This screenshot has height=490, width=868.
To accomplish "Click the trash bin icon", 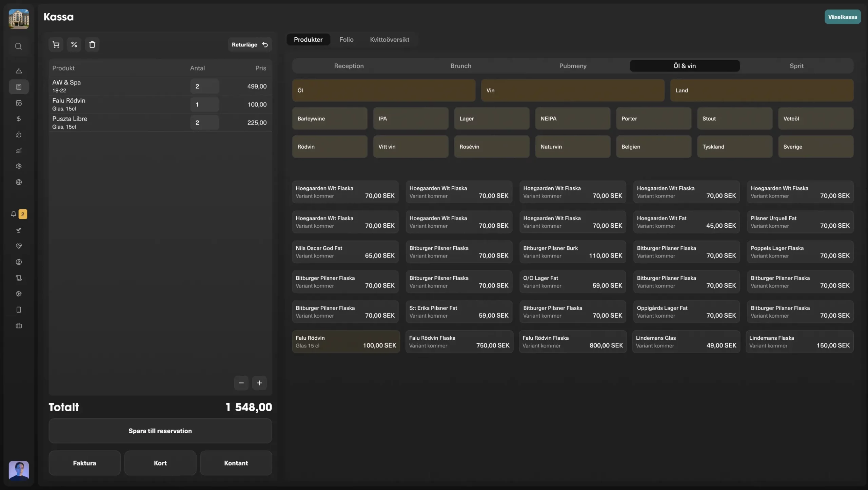I will (92, 44).
